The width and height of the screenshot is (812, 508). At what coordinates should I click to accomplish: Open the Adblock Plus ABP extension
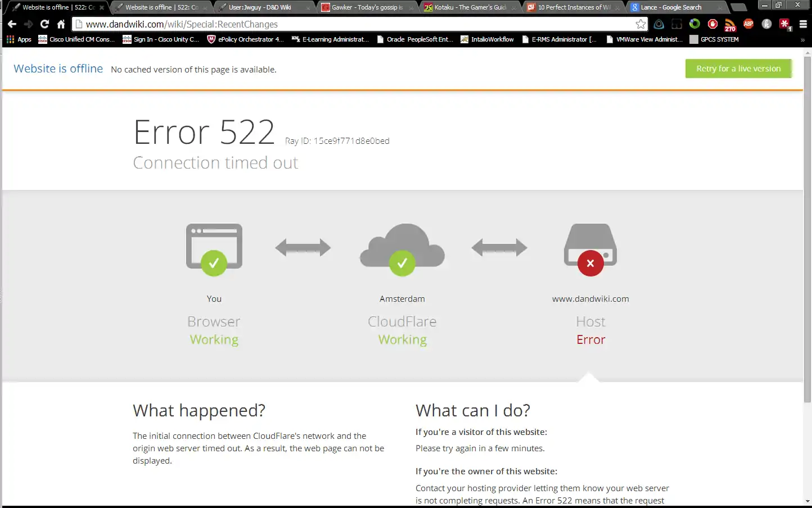[x=748, y=24]
